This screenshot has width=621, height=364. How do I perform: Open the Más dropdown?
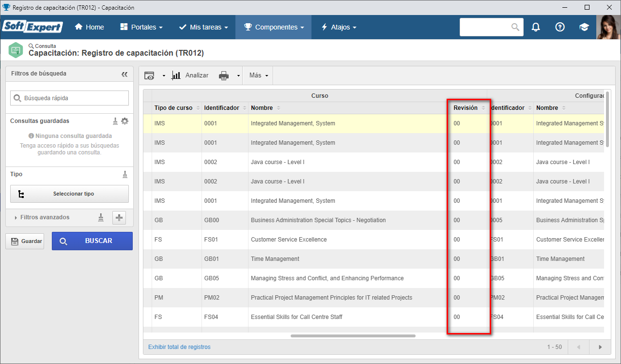pos(259,76)
